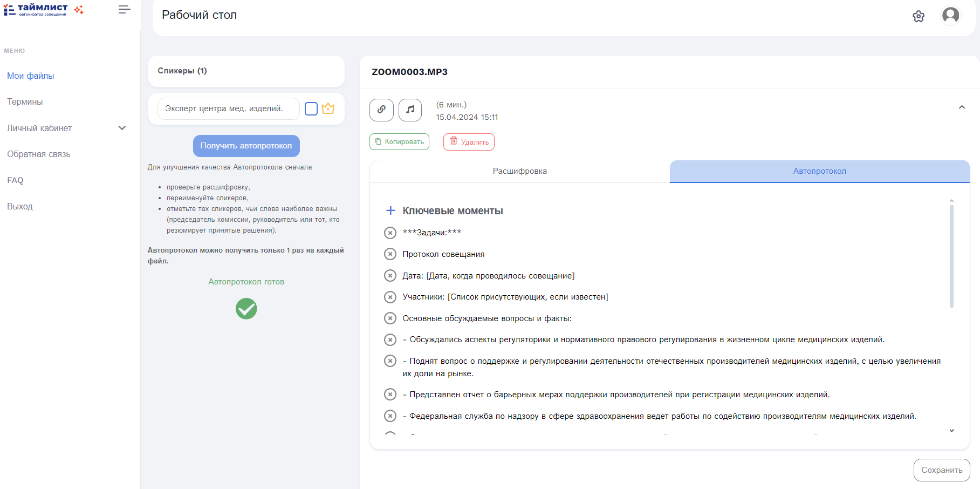Expand the "Личный кабинет" menu chevron

[122, 128]
